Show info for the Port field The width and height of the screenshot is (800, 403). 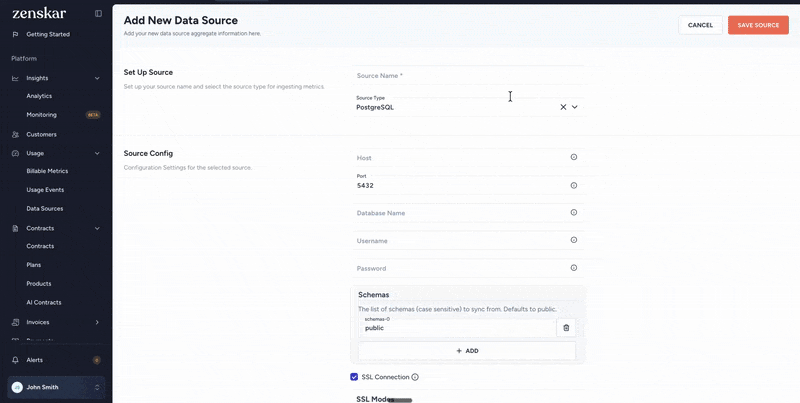573,185
